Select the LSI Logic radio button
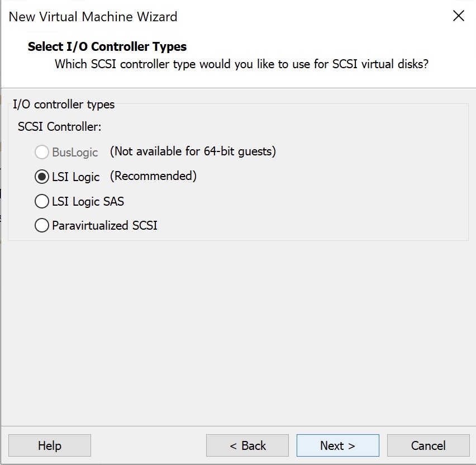The height and width of the screenshot is (465, 476). pyautogui.click(x=42, y=177)
